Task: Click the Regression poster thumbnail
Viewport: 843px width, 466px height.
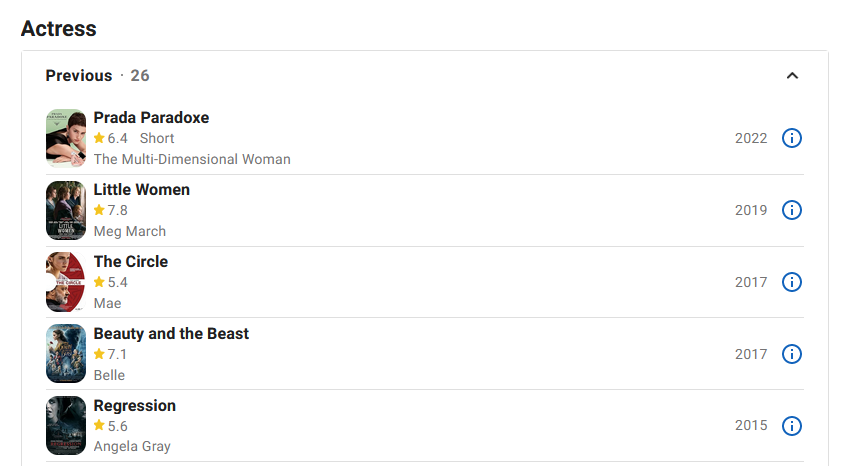Action: click(x=66, y=426)
